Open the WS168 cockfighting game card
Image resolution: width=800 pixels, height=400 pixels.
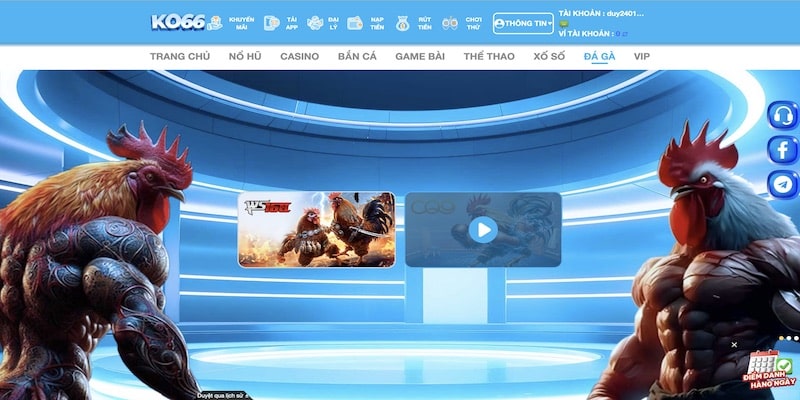point(316,230)
